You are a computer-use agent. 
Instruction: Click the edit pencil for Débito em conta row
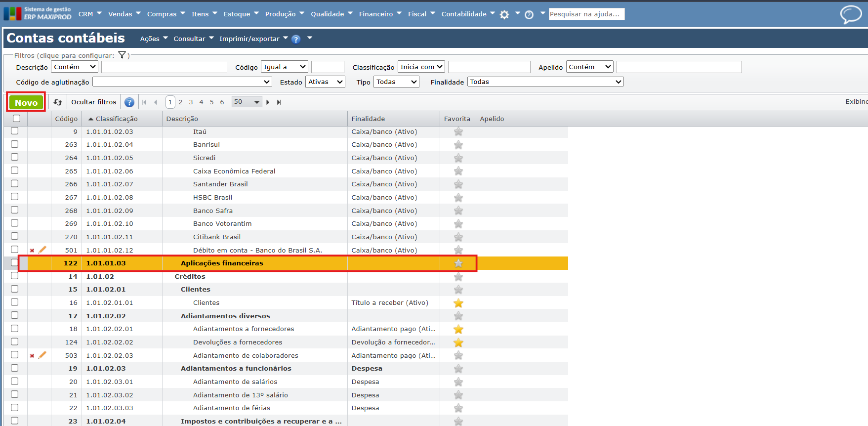42,250
